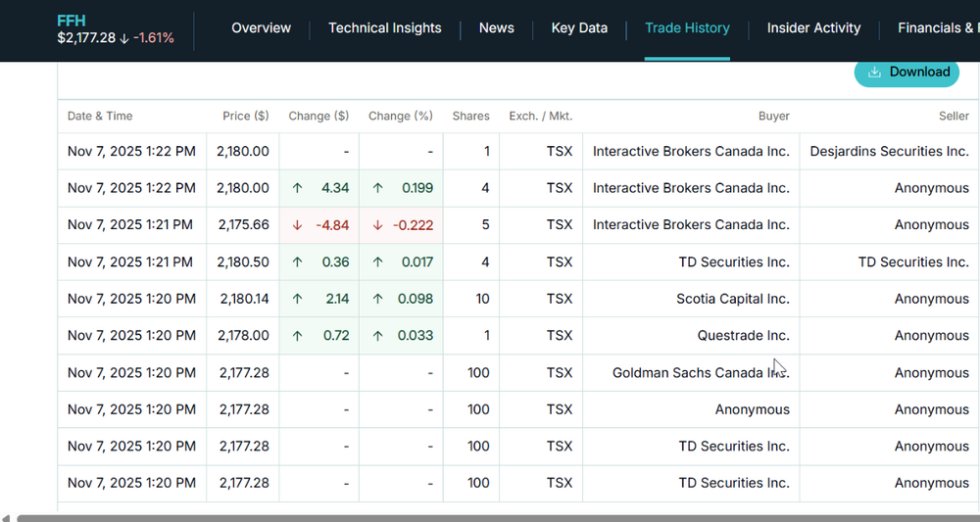
Task: Click the up arrow next to 2.14
Action: pos(298,299)
